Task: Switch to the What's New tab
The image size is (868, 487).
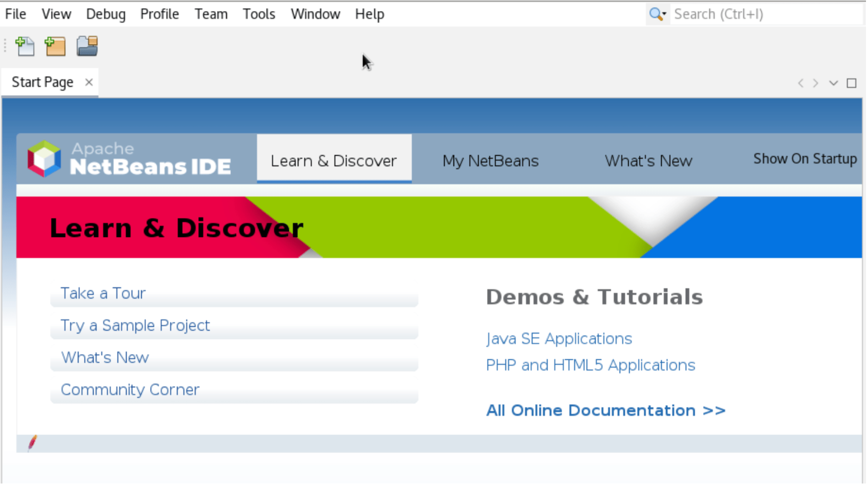Action: (x=648, y=160)
